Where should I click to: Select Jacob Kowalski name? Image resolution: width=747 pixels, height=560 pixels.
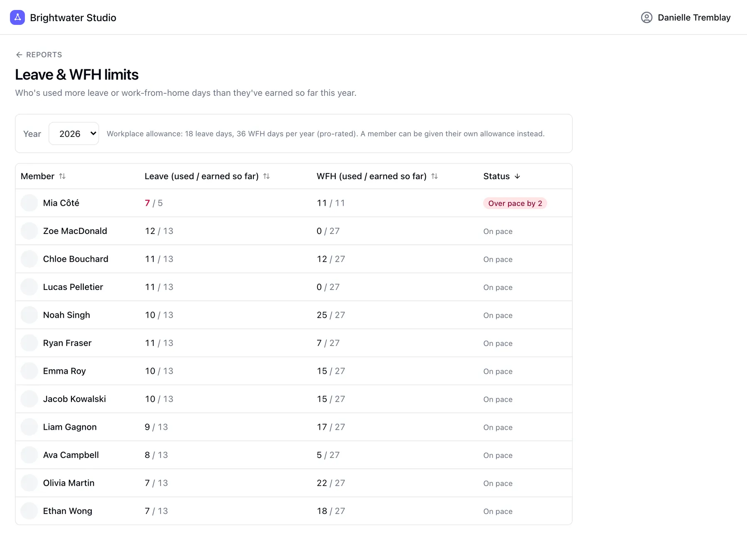pyautogui.click(x=74, y=399)
